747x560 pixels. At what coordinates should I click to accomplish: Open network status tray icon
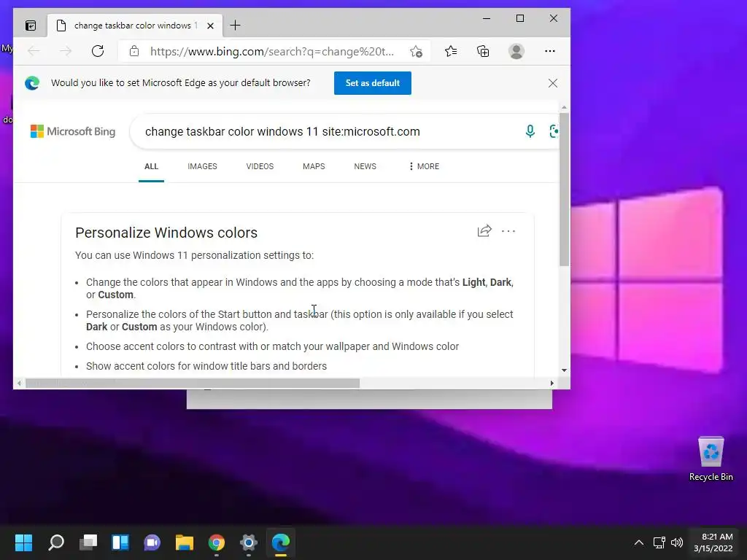(659, 542)
